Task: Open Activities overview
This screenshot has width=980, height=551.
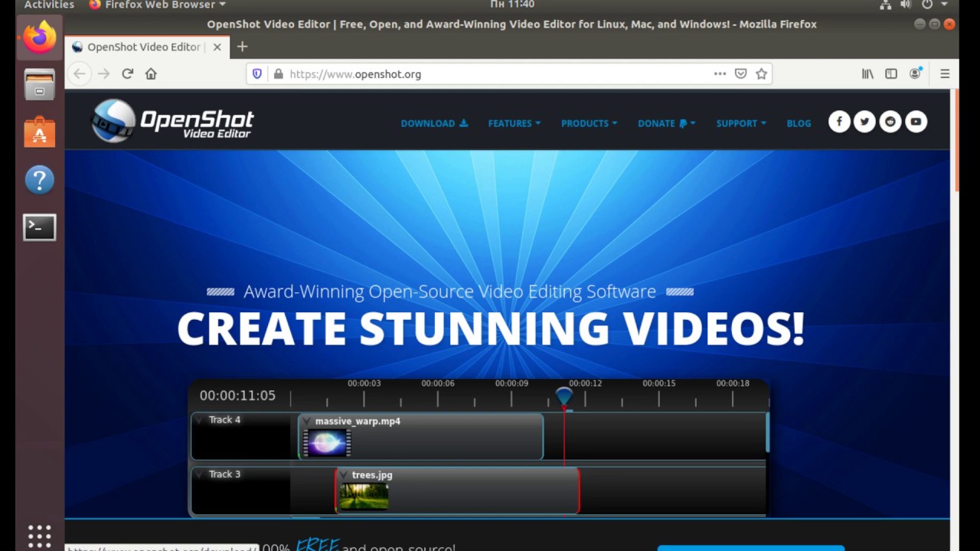Action: 49,5
